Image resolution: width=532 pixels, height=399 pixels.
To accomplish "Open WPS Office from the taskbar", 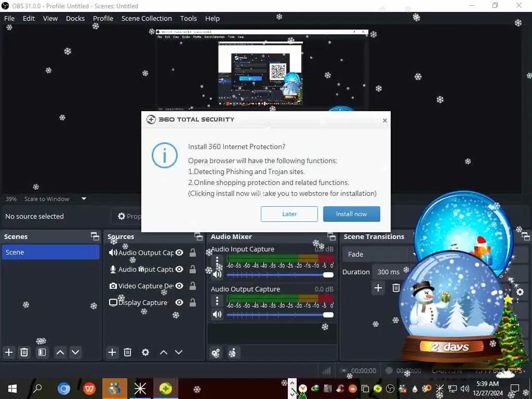I will click(x=89, y=389).
